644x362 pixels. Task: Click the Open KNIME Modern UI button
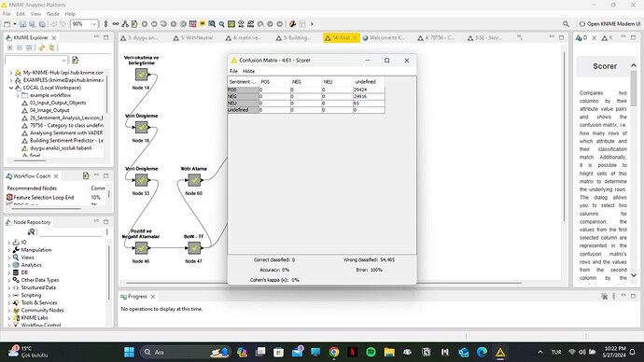pos(609,24)
